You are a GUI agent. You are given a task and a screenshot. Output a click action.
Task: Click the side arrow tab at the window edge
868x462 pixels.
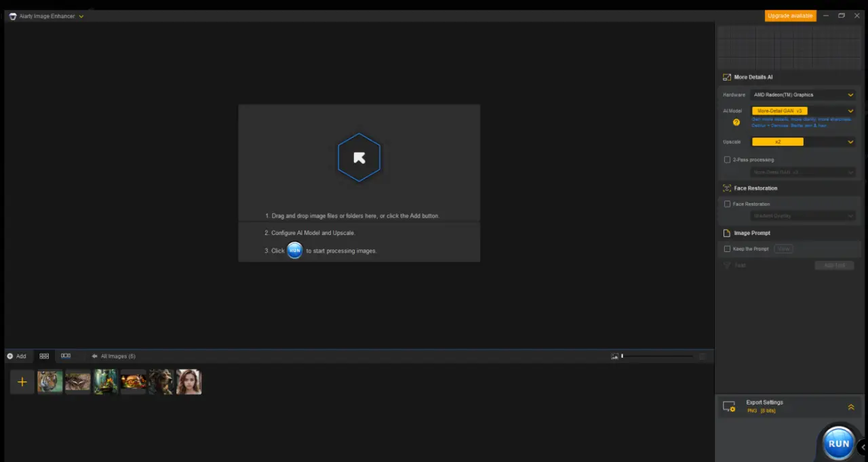pos(863,446)
